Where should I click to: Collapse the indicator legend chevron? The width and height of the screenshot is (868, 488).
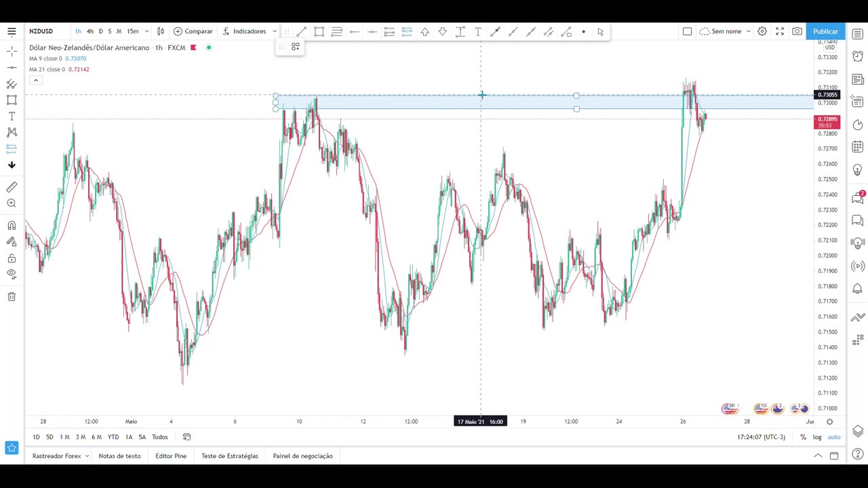[35, 80]
